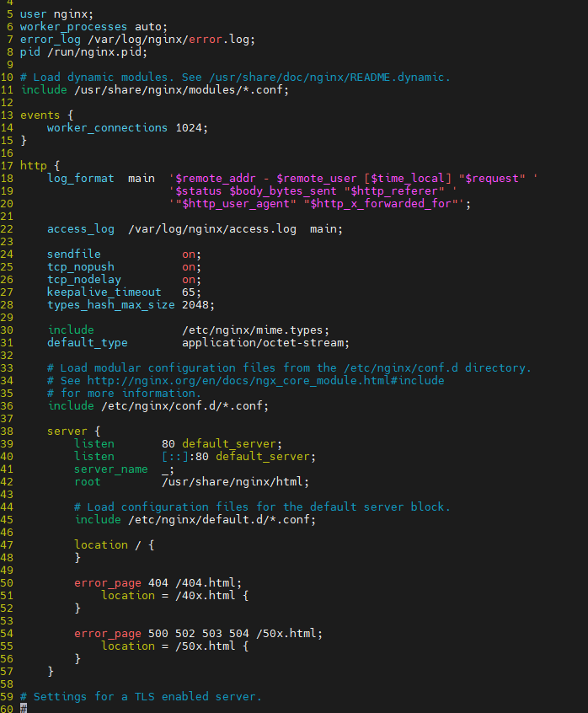Click 'access_log' directive on line 22
588x713 pixels.
[80, 229]
